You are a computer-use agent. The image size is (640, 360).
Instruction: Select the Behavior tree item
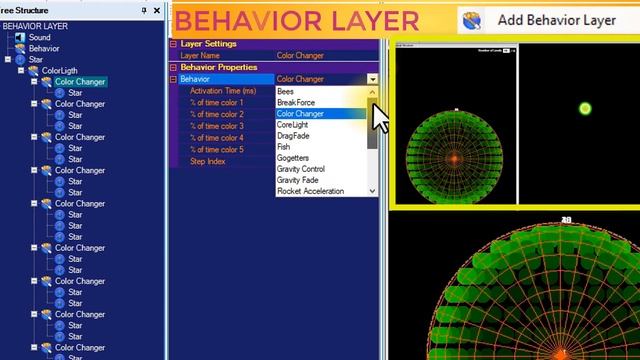44,49
